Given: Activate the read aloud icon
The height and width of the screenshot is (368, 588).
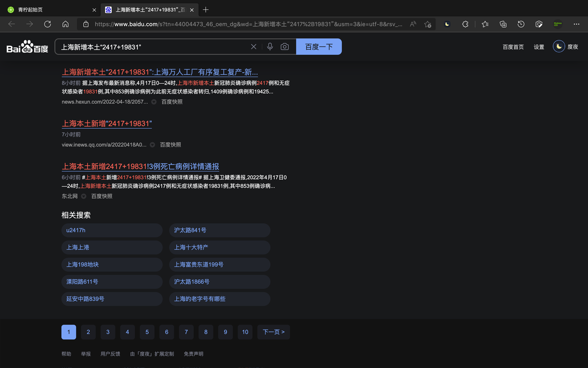Looking at the screenshot, I should pos(413,24).
